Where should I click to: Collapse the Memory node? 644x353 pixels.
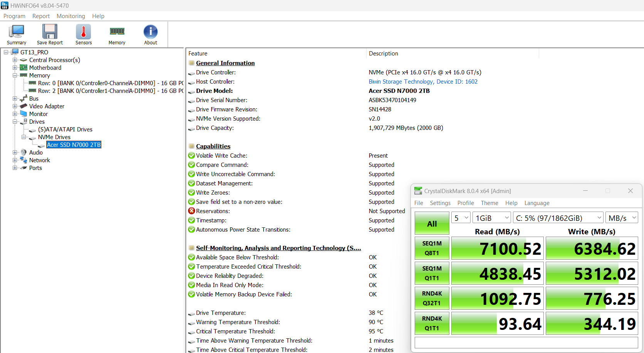pyautogui.click(x=15, y=75)
